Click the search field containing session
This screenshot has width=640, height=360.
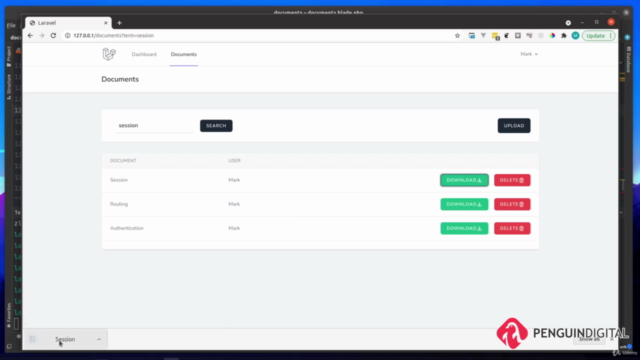click(154, 125)
